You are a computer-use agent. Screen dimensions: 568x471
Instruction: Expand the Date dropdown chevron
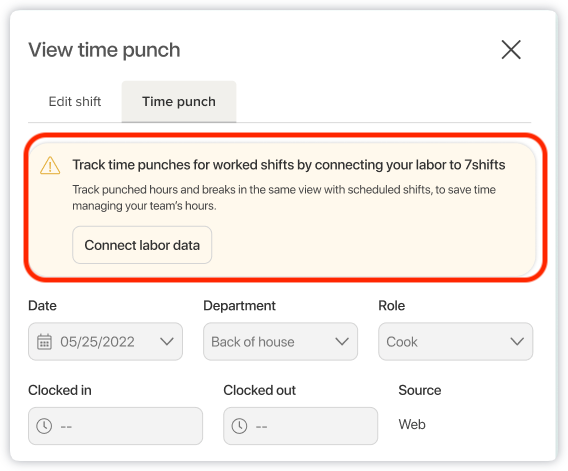[167, 341]
